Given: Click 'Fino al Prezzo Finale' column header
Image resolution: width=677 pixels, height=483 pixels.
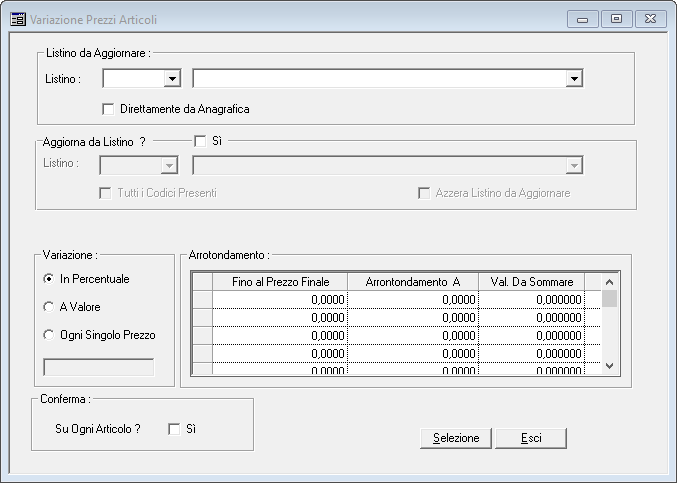Looking at the screenshot, I should click(280, 282).
